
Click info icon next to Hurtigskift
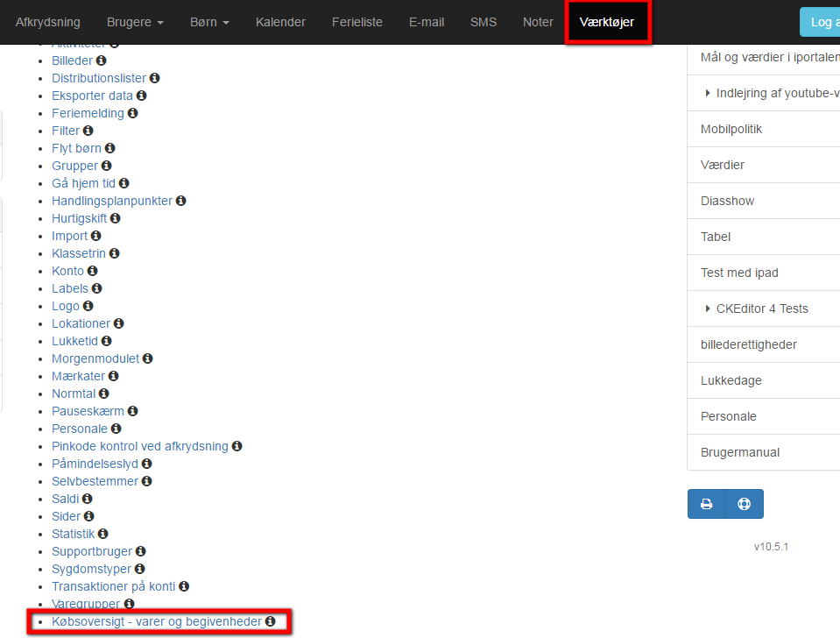click(115, 218)
